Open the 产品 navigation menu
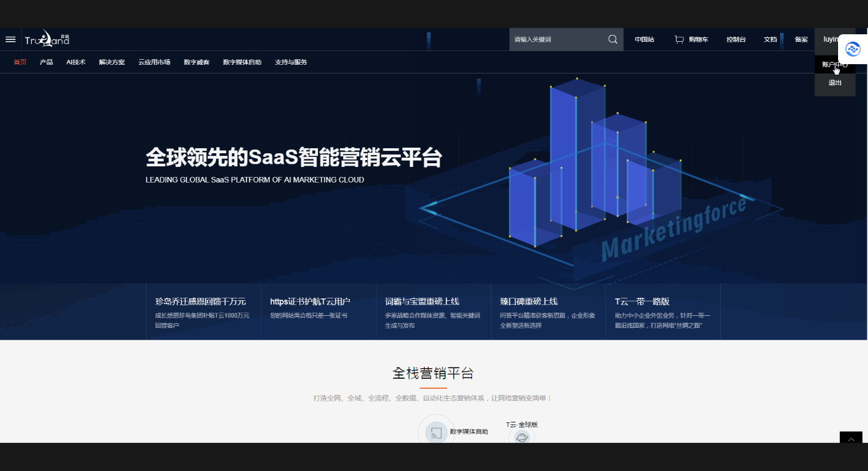This screenshot has width=868, height=471. click(x=46, y=62)
